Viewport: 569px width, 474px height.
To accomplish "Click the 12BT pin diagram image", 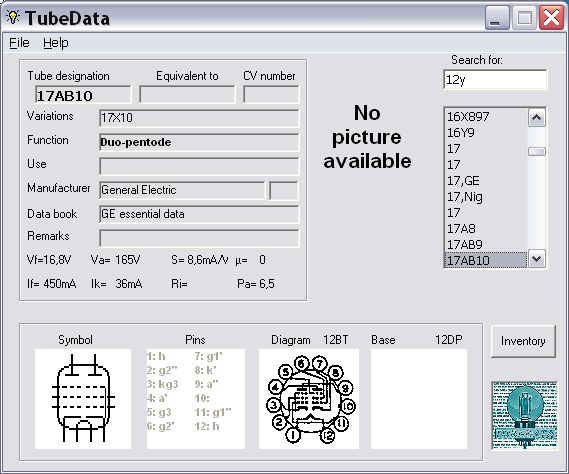I will point(309,399).
